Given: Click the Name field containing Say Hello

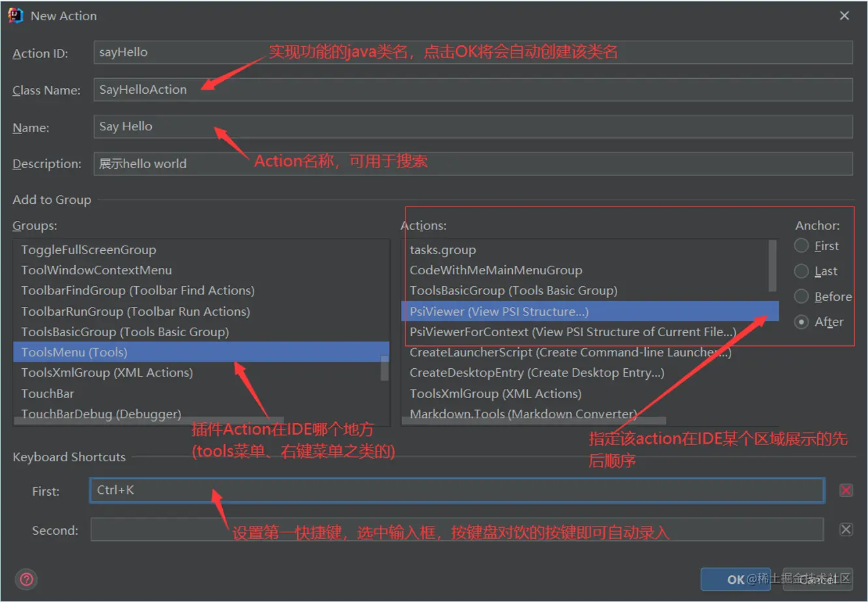Looking at the screenshot, I should pos(473,126).
